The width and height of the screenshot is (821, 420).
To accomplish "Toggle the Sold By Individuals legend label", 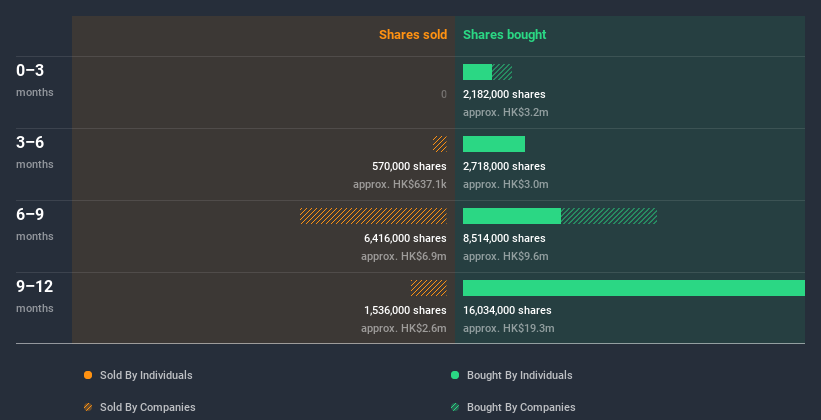I will pyautogui.click(x=146, y=375).
